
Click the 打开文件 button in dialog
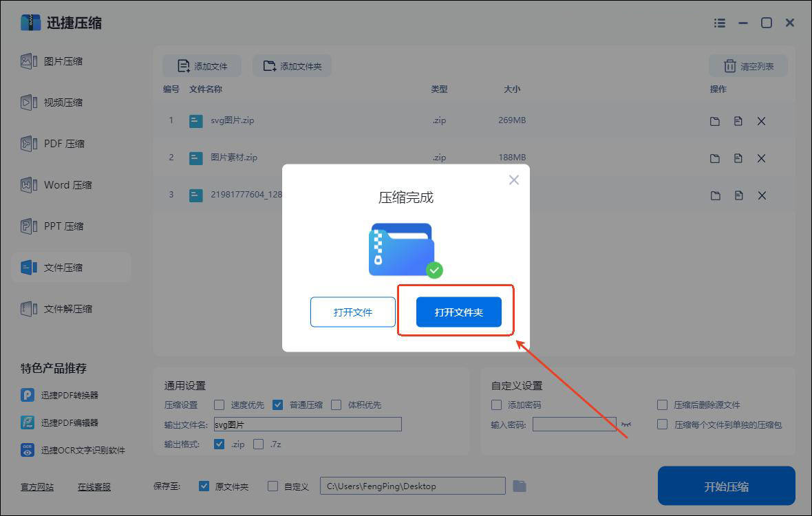(x=352, y=312)
